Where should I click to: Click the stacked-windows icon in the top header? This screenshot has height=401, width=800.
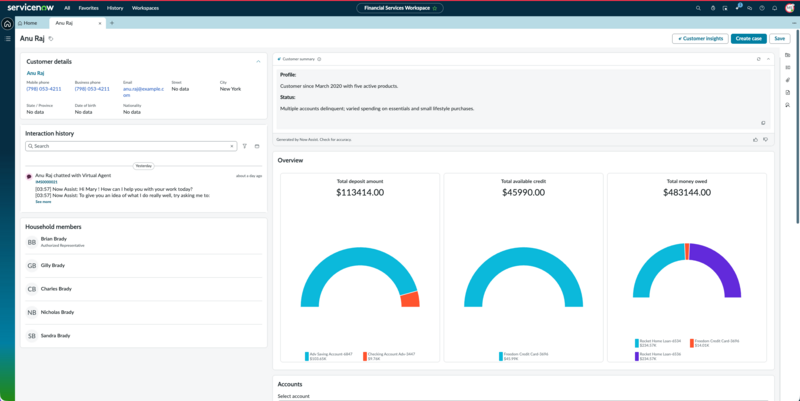coord(725,8)
